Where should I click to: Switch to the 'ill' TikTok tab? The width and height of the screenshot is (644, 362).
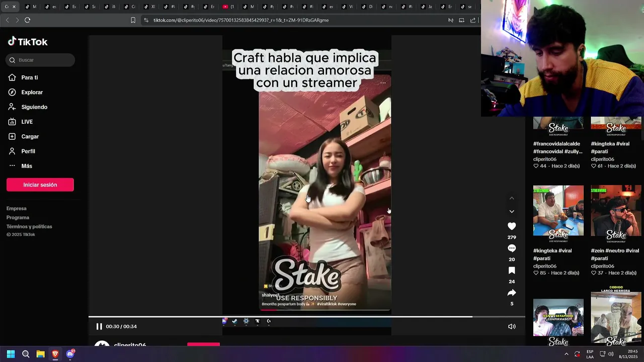pos(110,7)
